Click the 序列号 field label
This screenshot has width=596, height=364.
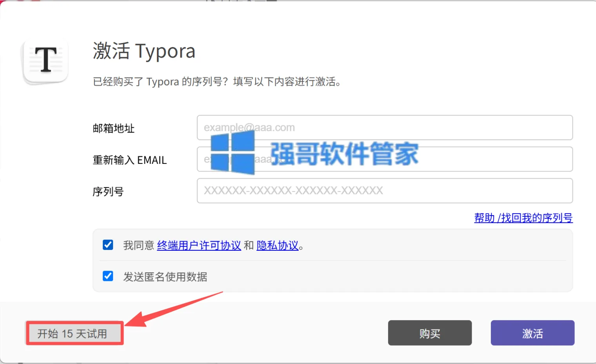pyautogui.click(x=108, y=192)
